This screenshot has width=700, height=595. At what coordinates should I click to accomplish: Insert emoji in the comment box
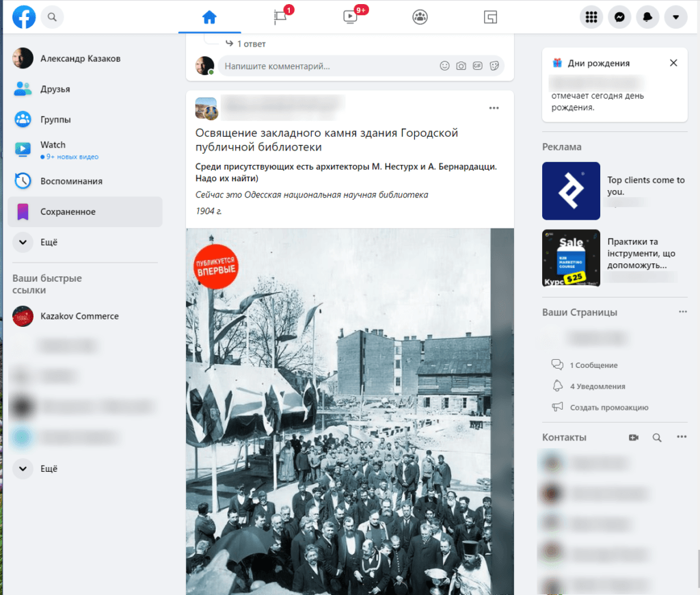tap(444, 66)
